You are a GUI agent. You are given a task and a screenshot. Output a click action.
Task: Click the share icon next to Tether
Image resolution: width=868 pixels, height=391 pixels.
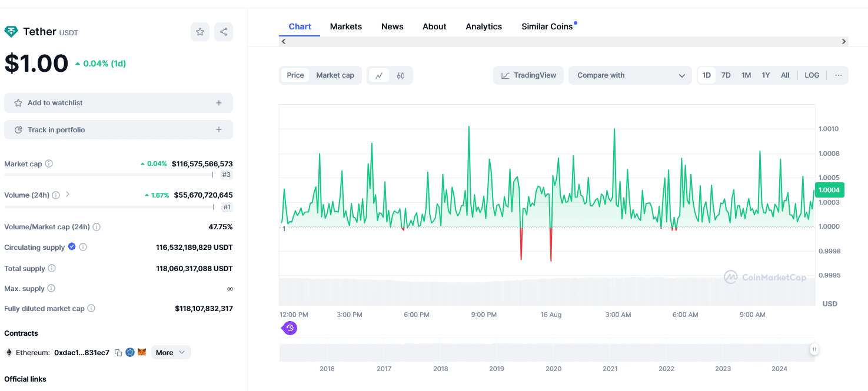coord(224,32)
